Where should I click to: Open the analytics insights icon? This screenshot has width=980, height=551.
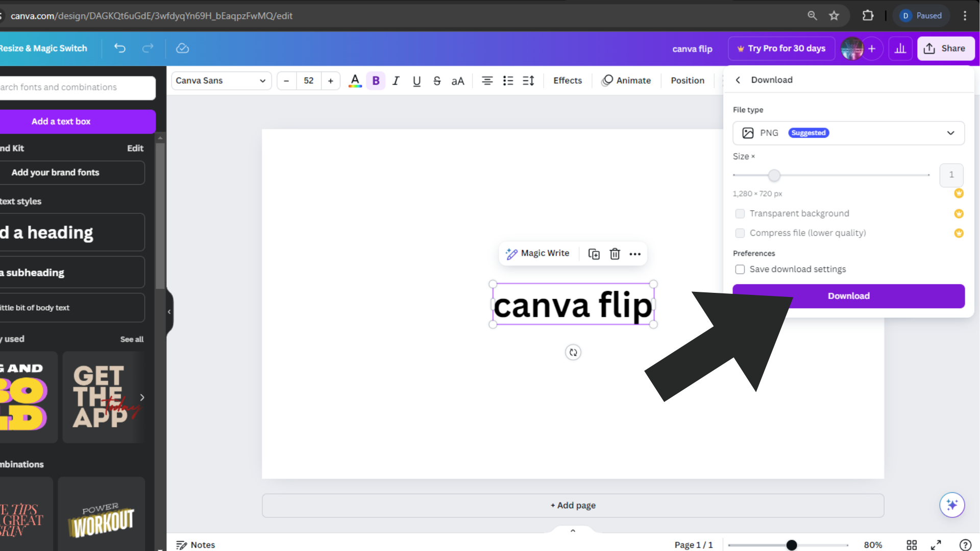900,48
